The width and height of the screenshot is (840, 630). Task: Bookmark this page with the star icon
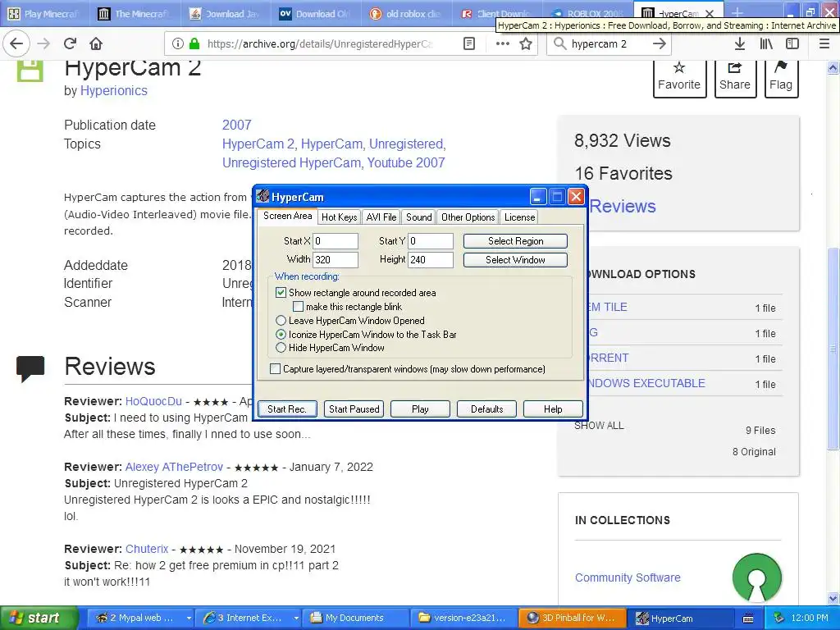[x=526, y=43]
